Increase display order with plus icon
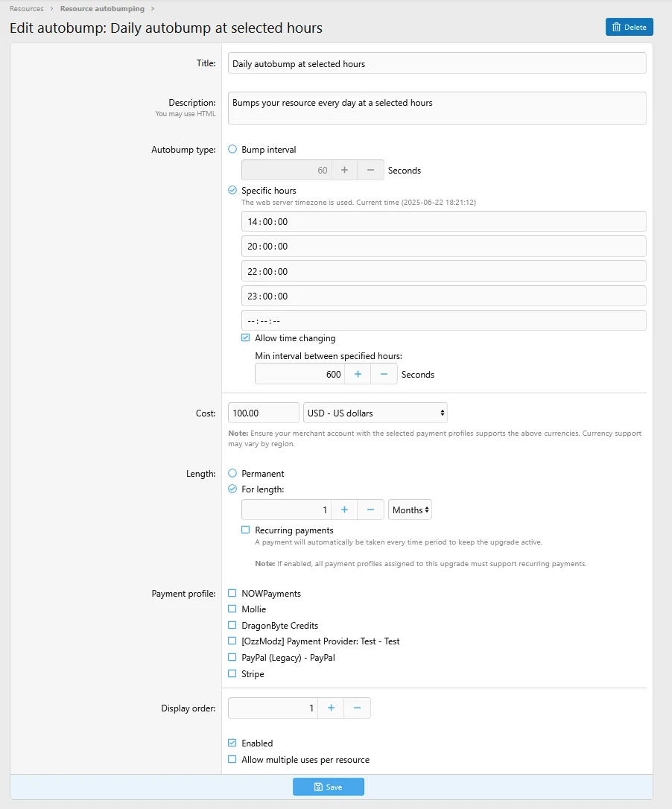 tap(331, 708)
